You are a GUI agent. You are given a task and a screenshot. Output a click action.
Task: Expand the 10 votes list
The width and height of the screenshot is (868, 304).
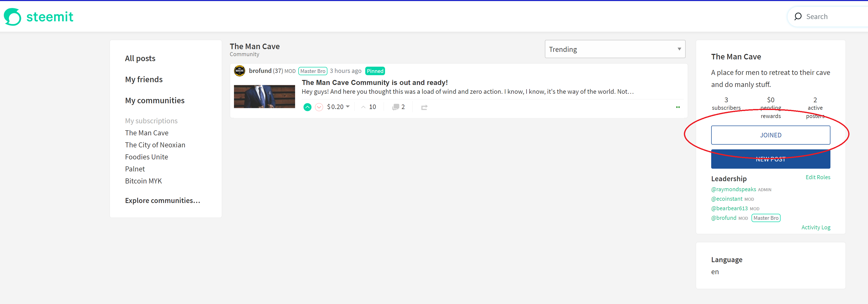pos(369,107)
